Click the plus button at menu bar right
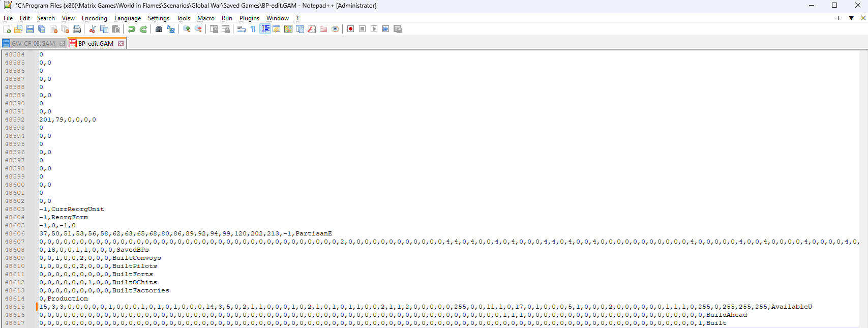 [838, 18]
